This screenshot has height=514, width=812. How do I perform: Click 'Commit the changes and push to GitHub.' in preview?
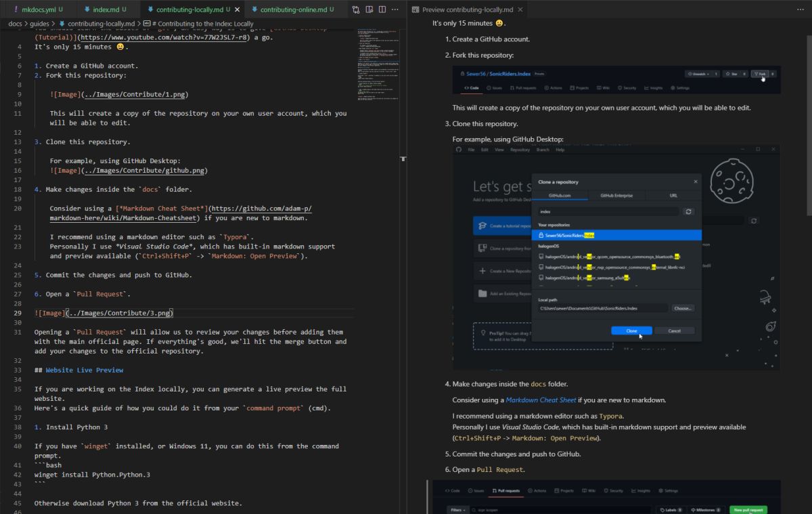click(517, 454)
